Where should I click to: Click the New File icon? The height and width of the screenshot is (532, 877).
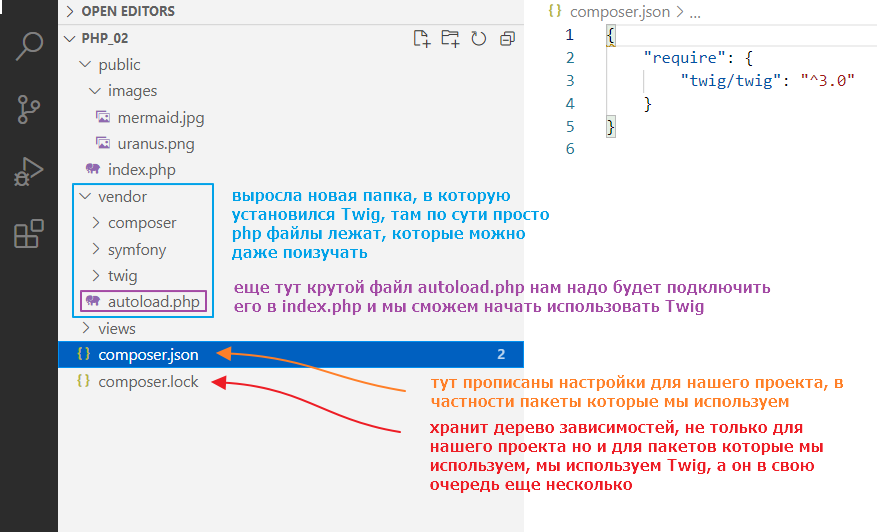pos(422,39)
